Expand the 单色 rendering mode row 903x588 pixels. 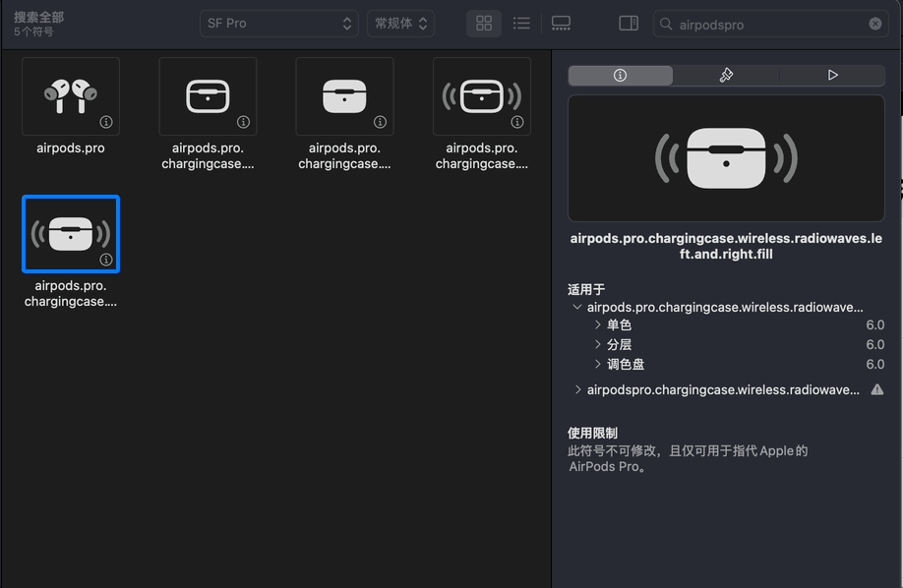pos(597,324)
